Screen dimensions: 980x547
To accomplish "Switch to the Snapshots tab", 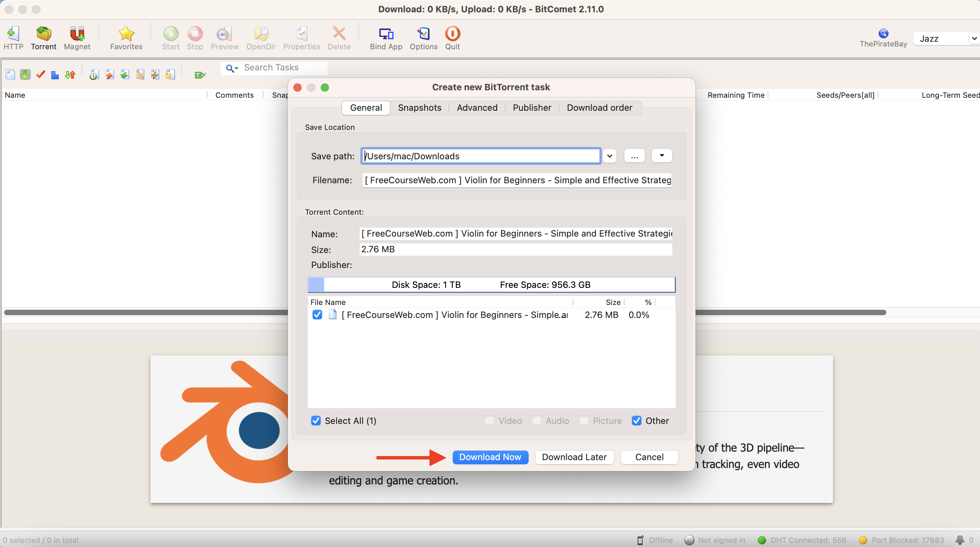I will (x=420, y=108).
